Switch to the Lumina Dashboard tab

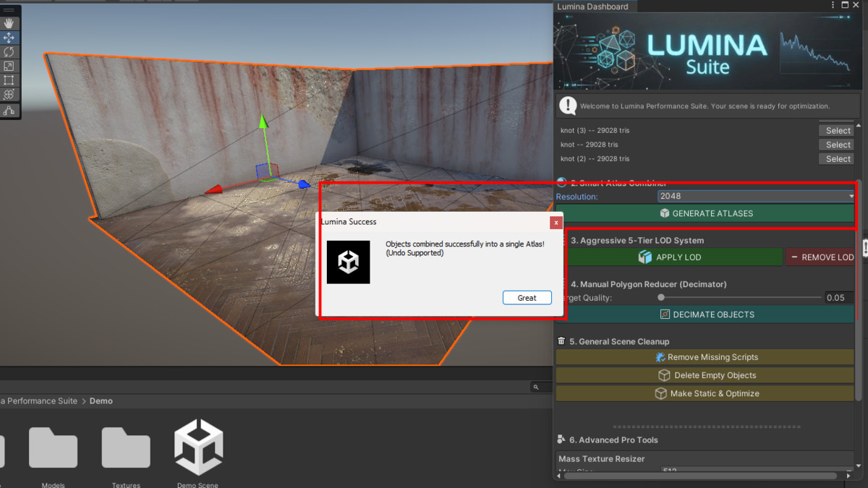pos(592,7)
